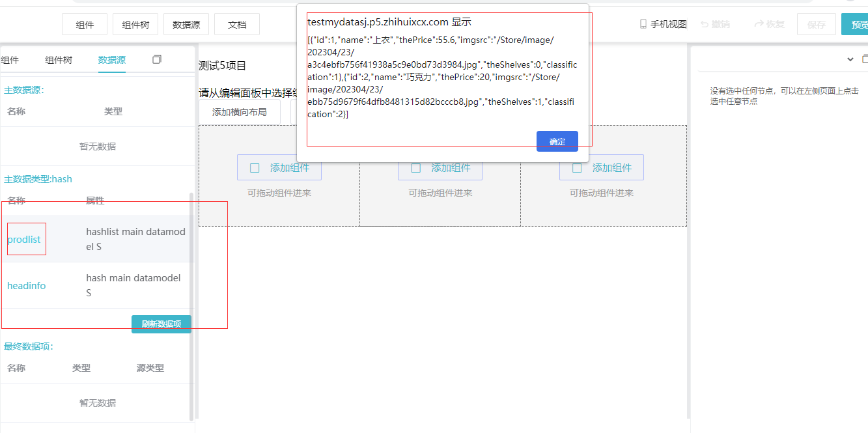Switch to the 组件树 tab in left panel
Viewport: 868px width, 433px height.
click(x=59, y=60)
